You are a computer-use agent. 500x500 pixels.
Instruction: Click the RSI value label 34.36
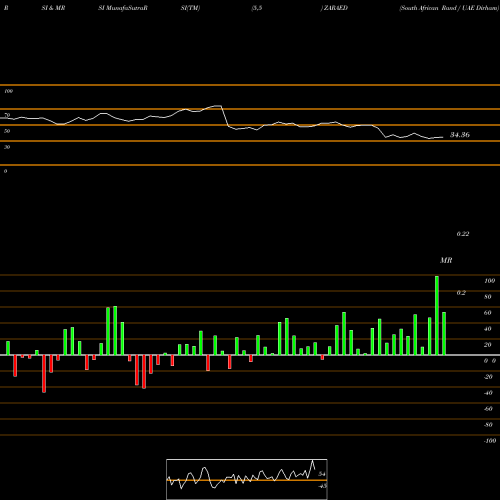click(x=460, y=135)
